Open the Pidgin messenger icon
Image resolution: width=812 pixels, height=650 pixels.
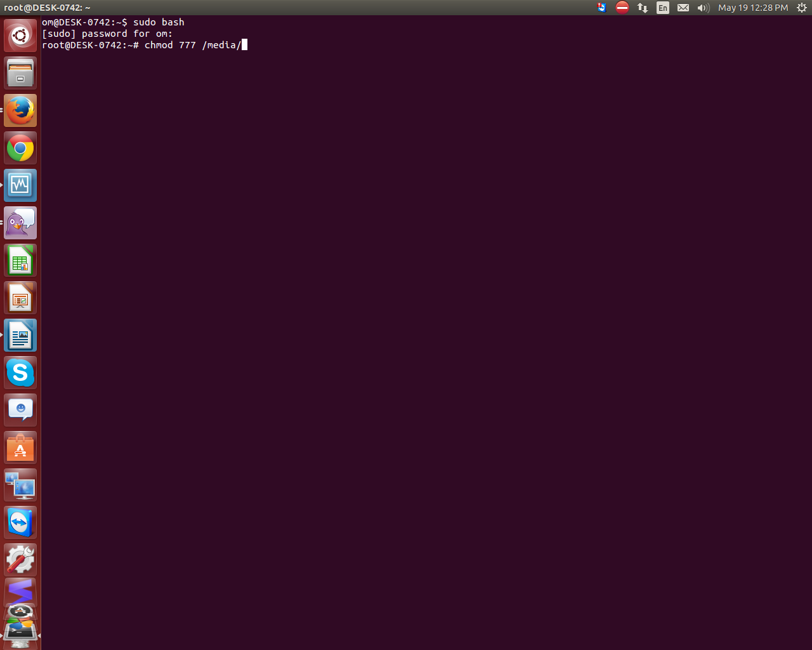pos(20,223)
